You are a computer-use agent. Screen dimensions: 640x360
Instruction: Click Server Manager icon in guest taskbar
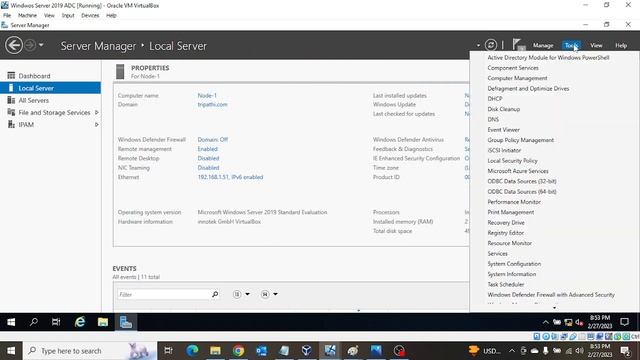(126, 322)
